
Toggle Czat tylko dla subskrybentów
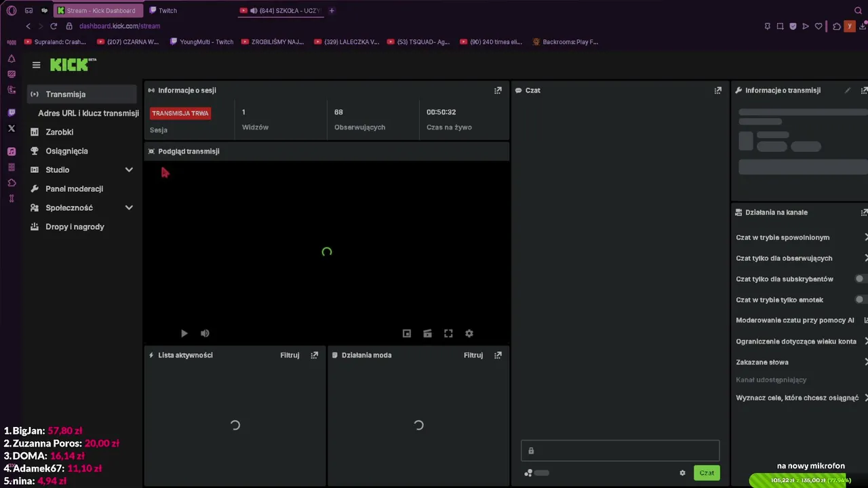coord(861,279)
